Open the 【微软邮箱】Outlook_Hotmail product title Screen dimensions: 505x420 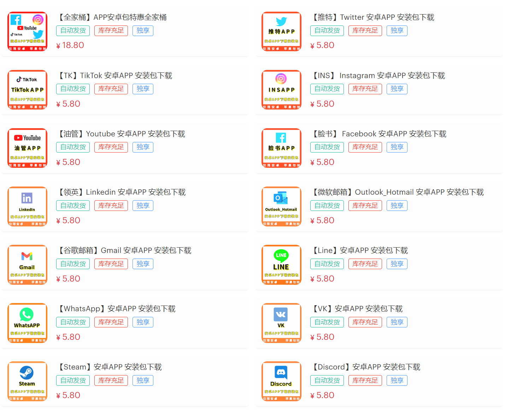(x=397, y=192)
